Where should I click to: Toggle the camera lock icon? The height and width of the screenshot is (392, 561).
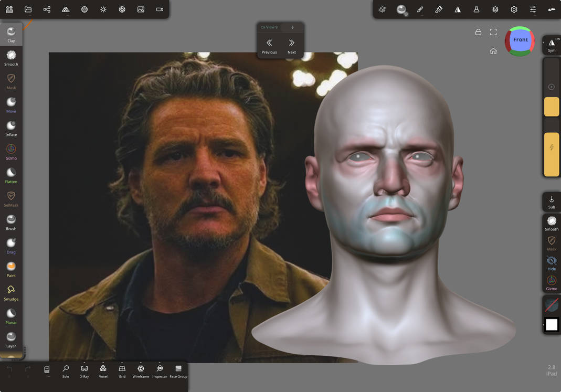click(x=479, y=32)
